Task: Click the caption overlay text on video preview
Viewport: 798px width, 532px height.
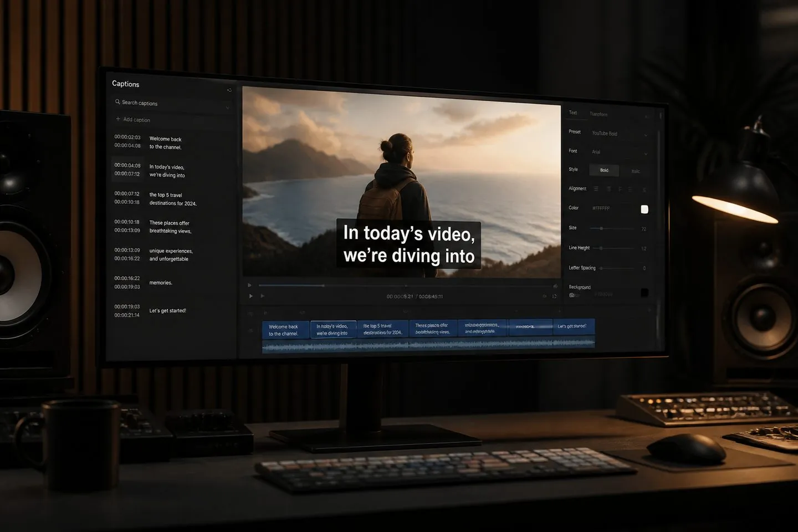Action: click(409, 244)
